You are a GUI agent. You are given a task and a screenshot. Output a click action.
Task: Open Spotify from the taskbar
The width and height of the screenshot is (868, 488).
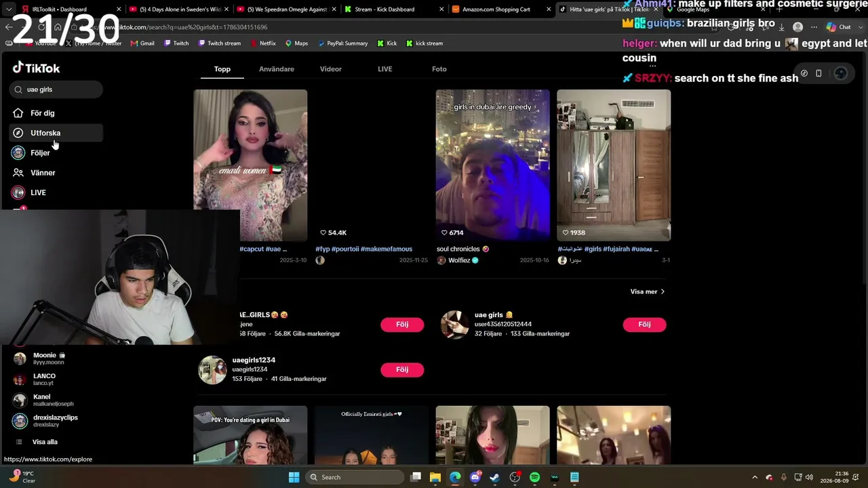click(x=534, y=477)
